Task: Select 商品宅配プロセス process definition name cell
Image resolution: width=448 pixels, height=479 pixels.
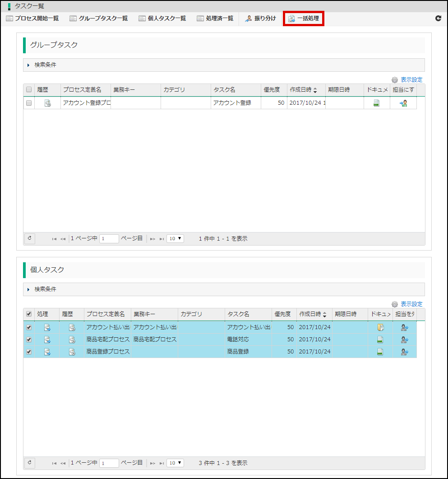Action: [x=107, y=339]
